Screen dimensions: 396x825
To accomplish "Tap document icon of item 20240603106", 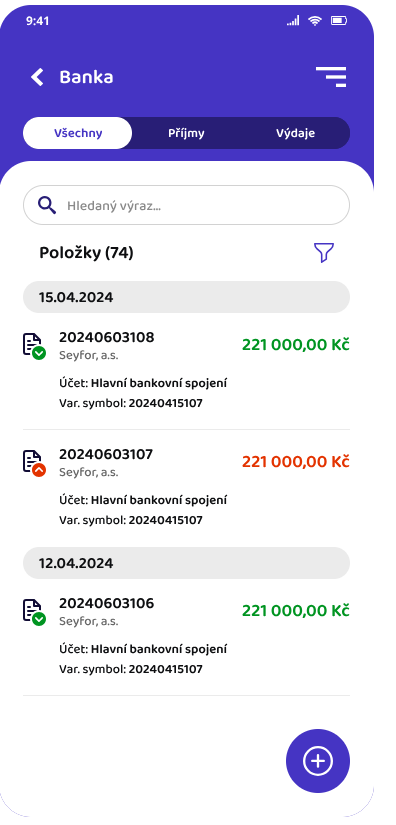I will 34,612.
